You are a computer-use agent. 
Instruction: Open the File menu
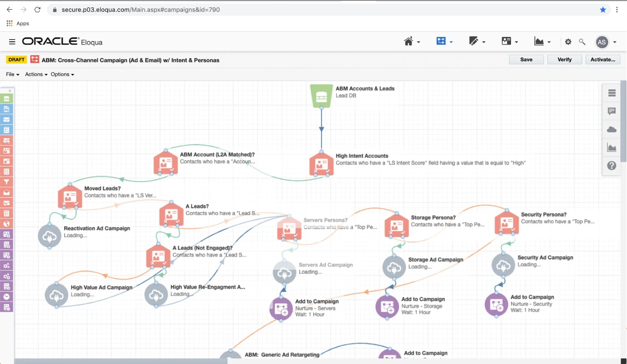pyautogui.click(x=12, y=74)
